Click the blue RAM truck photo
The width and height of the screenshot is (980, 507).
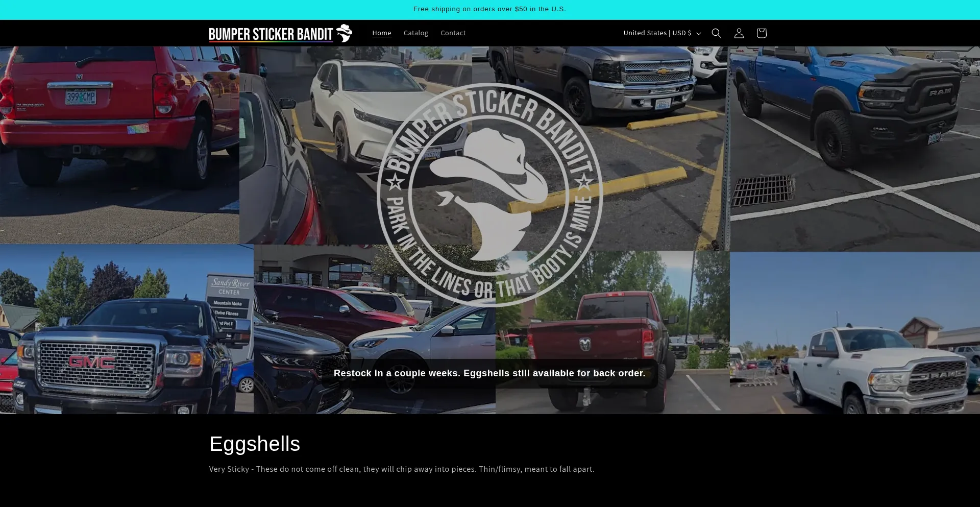point(855,149)
